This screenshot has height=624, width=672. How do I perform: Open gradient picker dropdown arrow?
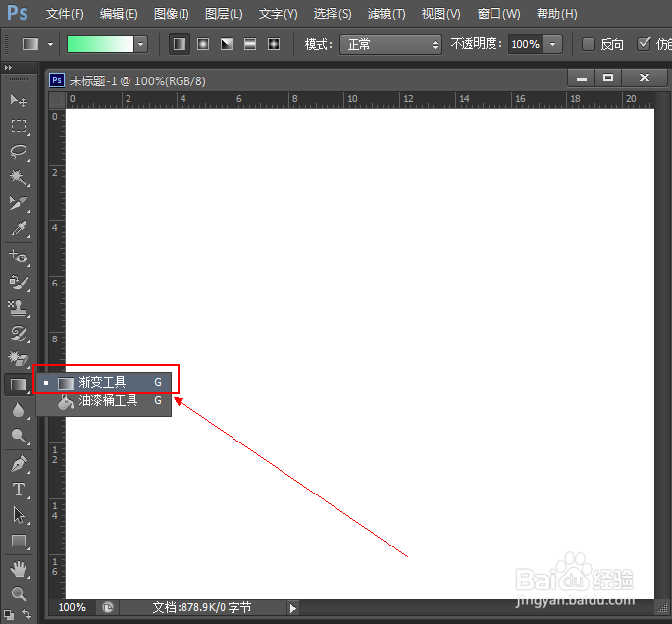pyautogui.click(x=140, y=44)
